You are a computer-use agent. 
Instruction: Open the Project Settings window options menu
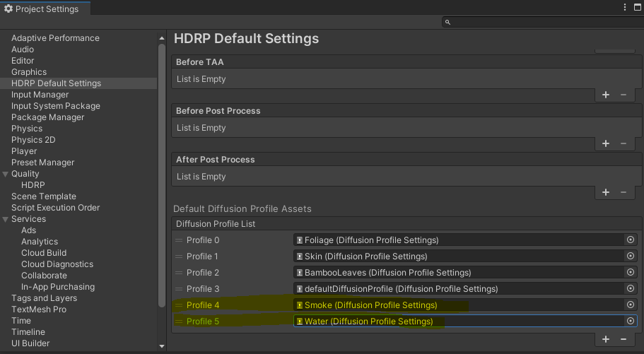(626, 8)
